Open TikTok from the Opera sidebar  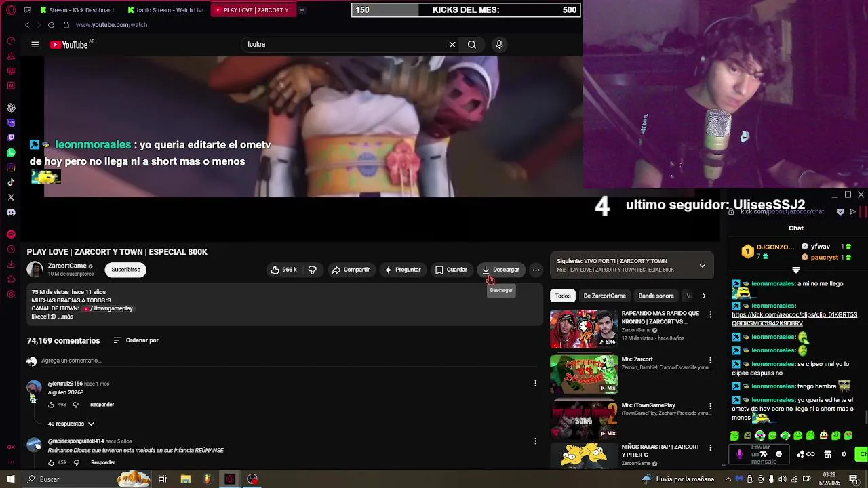(11, 182)
